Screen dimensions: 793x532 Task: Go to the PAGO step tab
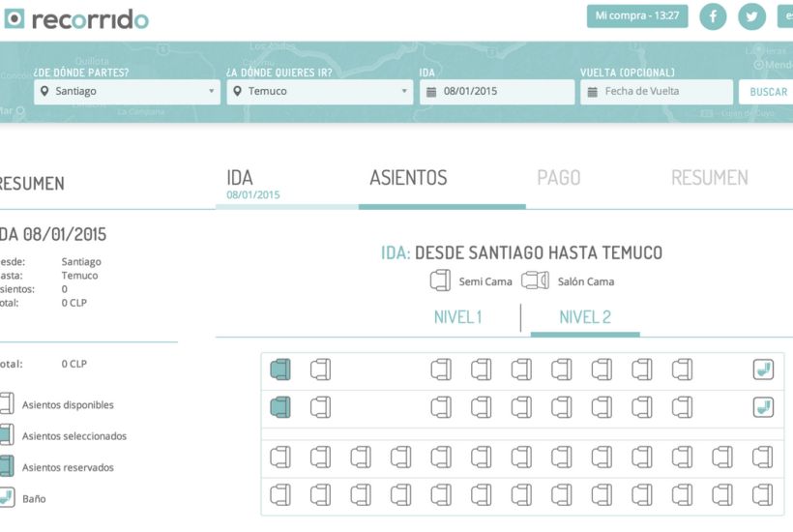tap(559, 178)
